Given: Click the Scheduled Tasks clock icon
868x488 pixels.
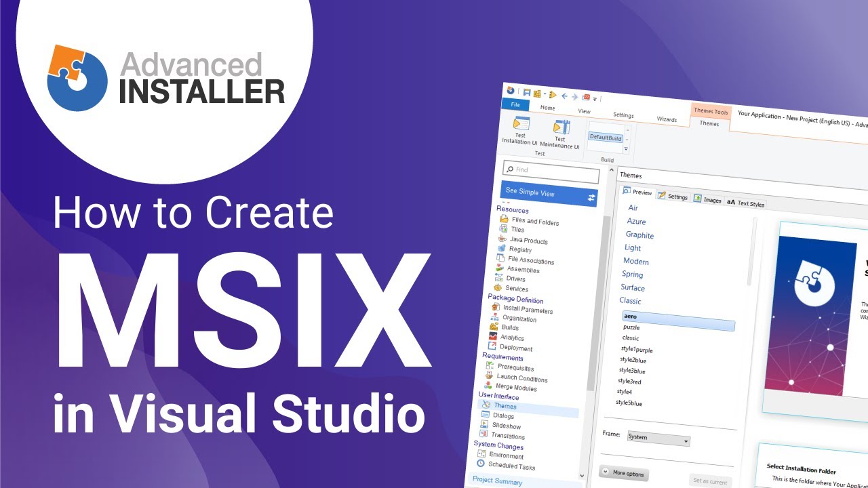Looking at the screenshot, I should click(481, 464).
